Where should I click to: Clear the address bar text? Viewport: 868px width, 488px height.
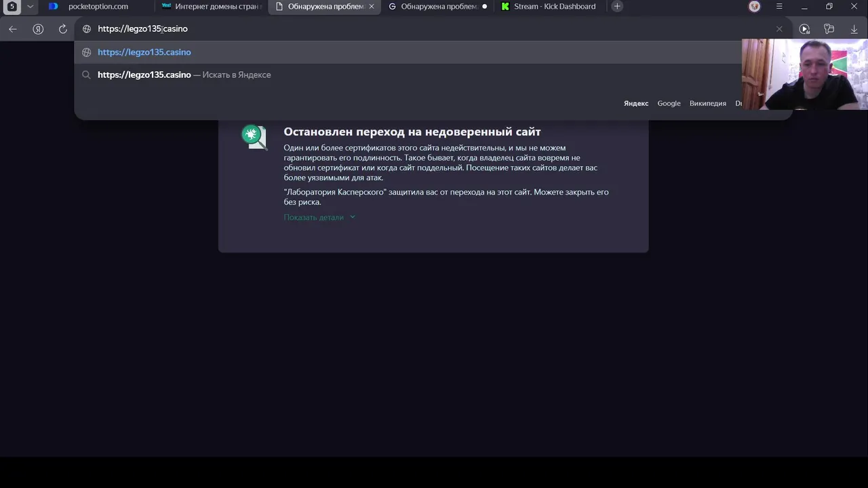tap(779, 29)
